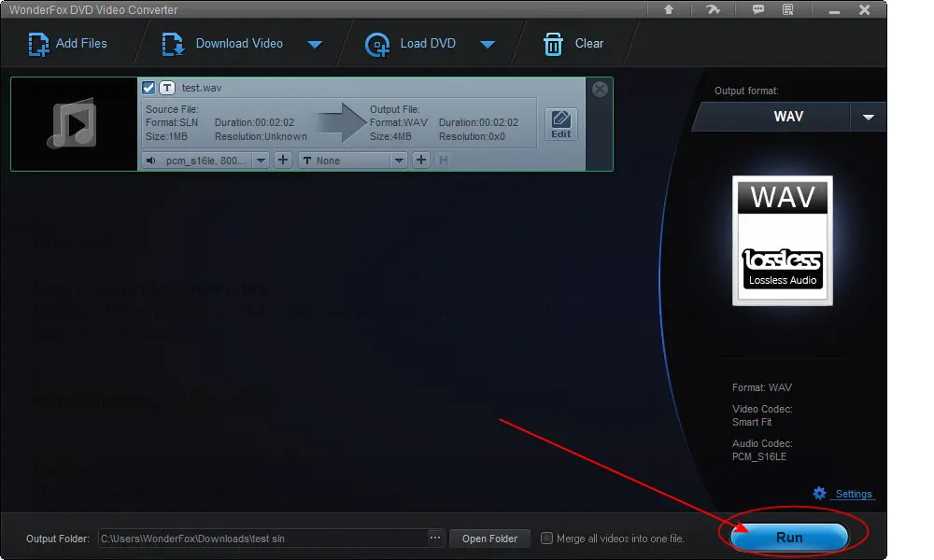Click the upgrade arrow icon in title bar
The width and height of the screenshot is (934, 560).
(x=669, y=9)
